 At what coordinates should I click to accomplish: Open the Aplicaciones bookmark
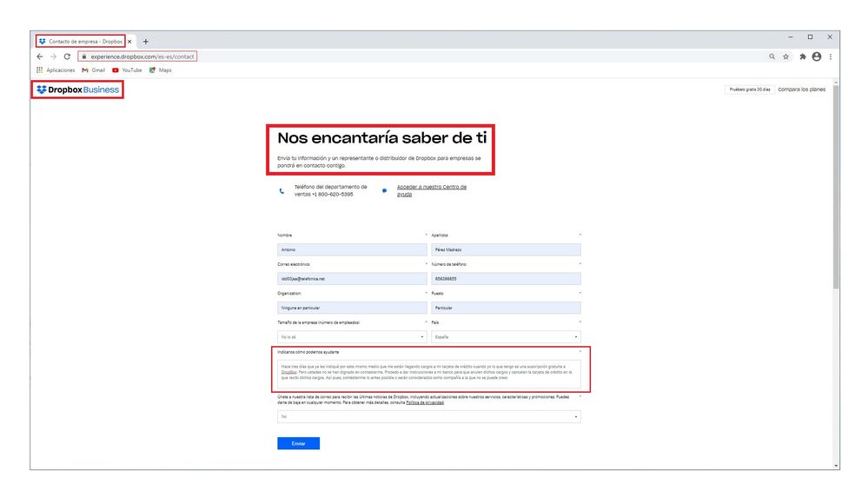tap(56, 70)
